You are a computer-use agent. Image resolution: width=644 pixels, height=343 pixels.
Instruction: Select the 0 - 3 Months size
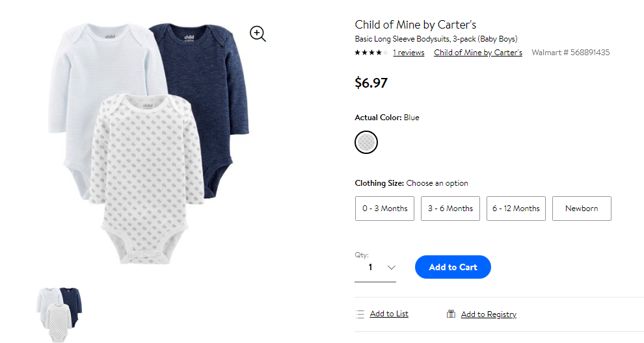point(385,209)
